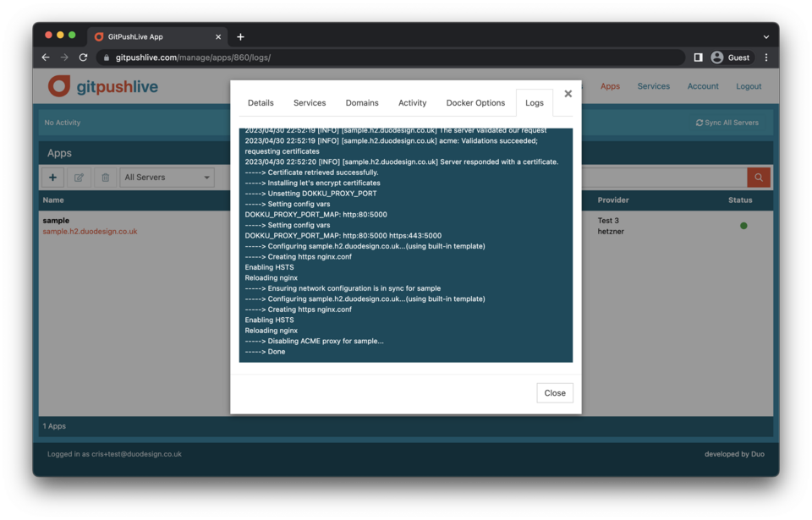Click the sample app name
Viewport: 812px width, 520px height.
[56, 220]
